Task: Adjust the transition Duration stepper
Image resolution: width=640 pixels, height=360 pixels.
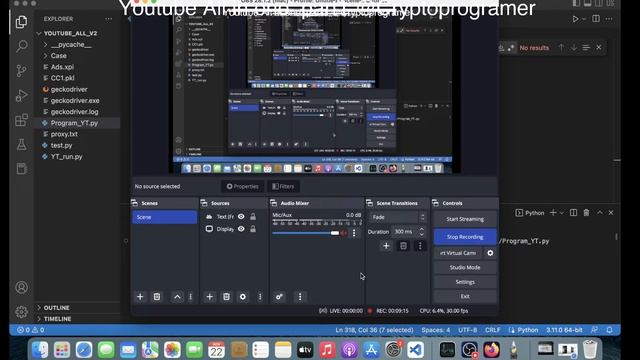Action: pos(422,231)
